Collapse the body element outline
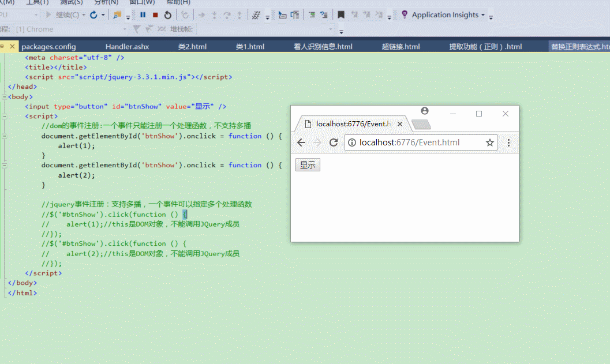 pyautogui.click(x=4, y=97)
